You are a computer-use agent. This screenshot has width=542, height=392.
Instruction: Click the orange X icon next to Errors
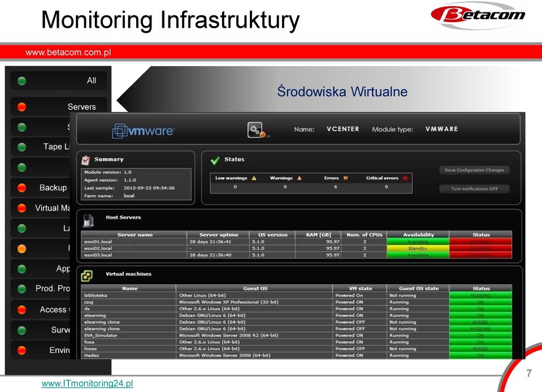click(x=345, y=178)
